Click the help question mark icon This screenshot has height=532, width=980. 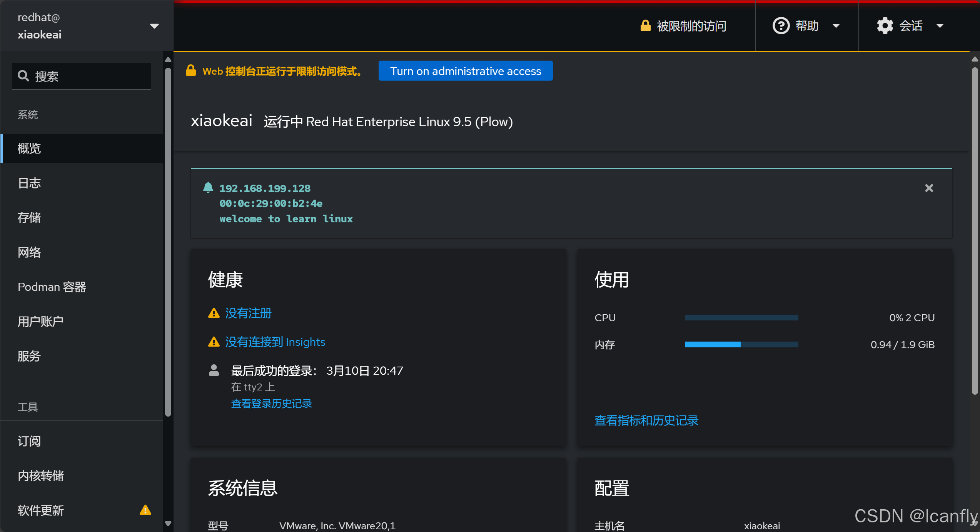click(x=781, y=26)
